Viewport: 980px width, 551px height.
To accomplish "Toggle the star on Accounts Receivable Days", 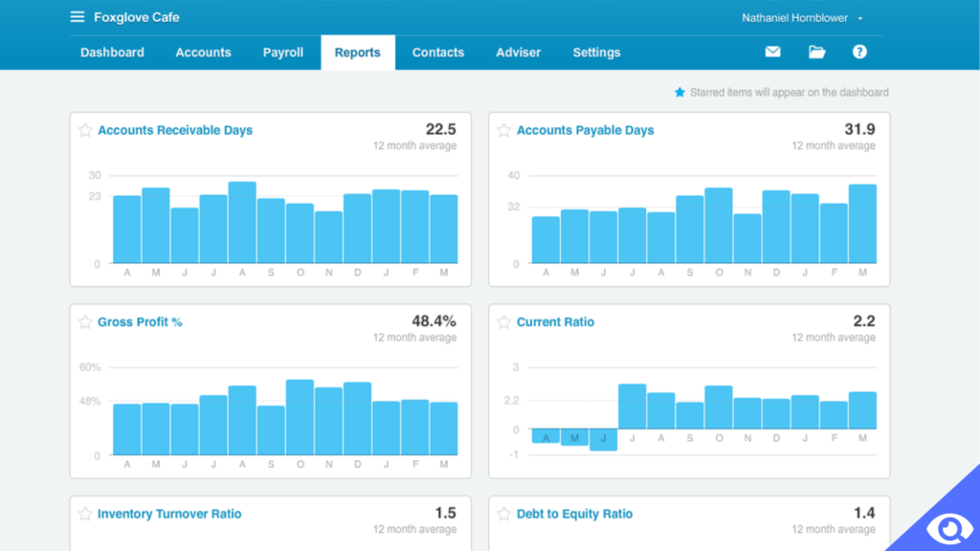I will pos(84,130).
